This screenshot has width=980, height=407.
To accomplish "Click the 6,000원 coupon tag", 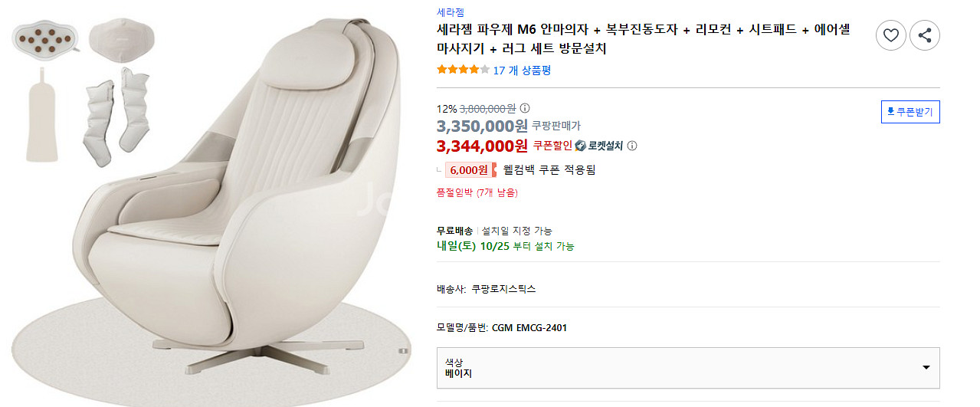I will tap(470, 169).
